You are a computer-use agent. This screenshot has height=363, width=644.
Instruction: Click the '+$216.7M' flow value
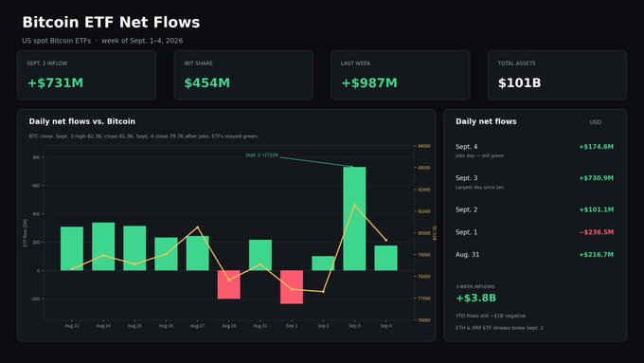point(597,254)
